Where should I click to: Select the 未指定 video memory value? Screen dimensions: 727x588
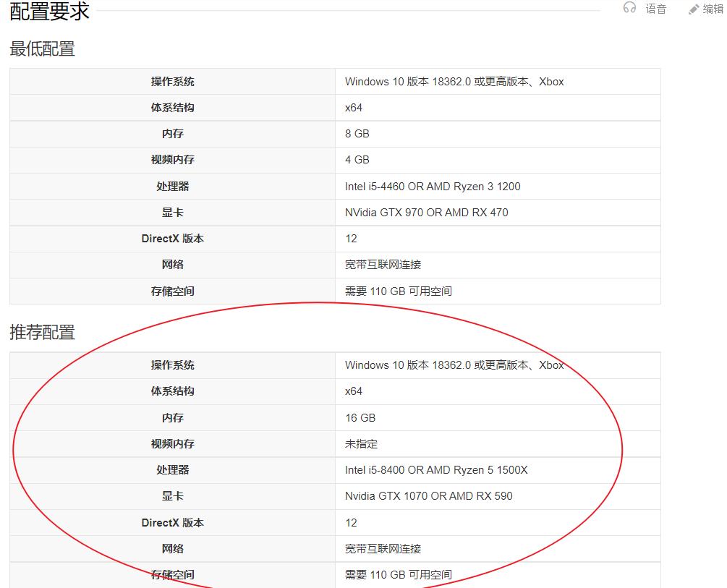click(361, 444)
